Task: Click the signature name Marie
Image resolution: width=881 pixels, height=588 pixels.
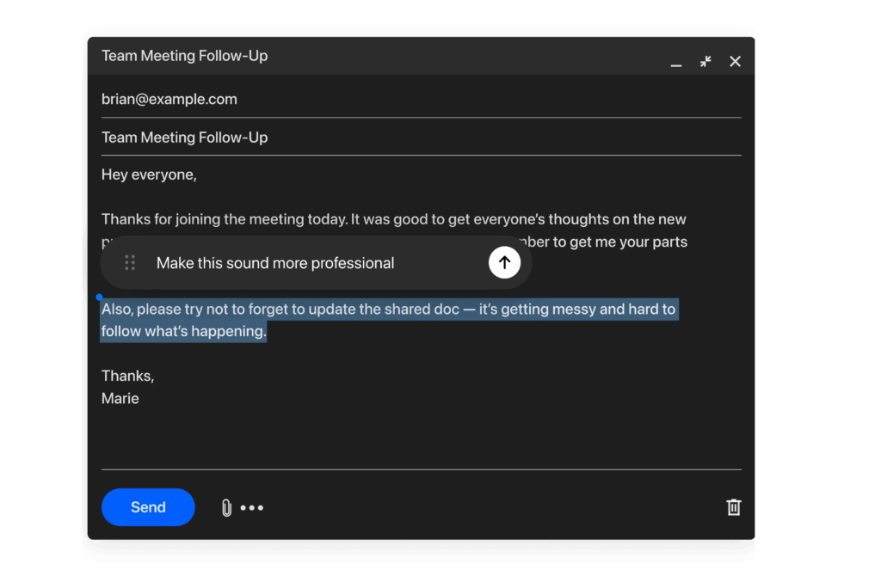Action: pos(120,398)
